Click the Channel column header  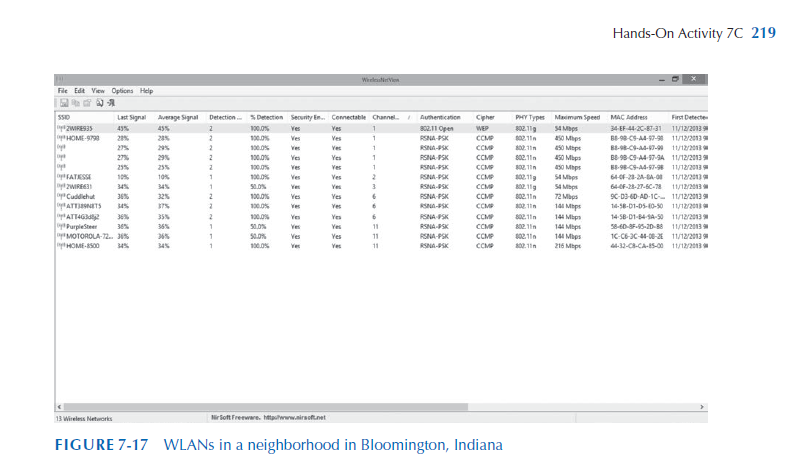(392, 117)
